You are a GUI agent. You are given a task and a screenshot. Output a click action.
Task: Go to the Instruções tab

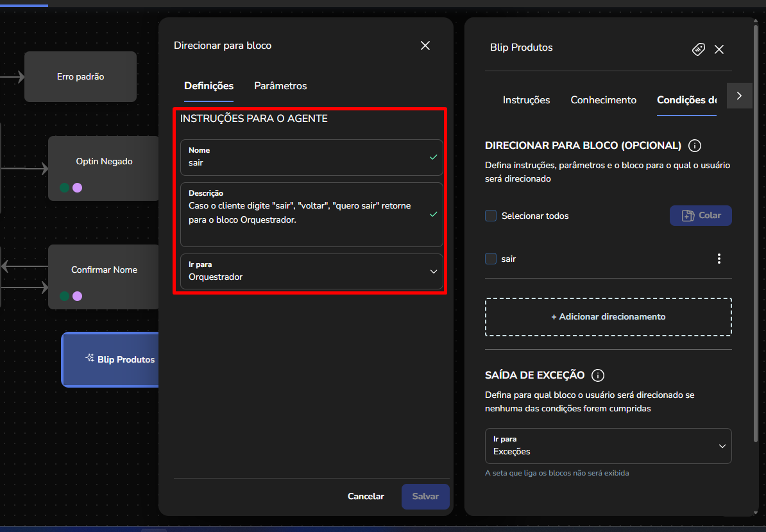[526, 100]
